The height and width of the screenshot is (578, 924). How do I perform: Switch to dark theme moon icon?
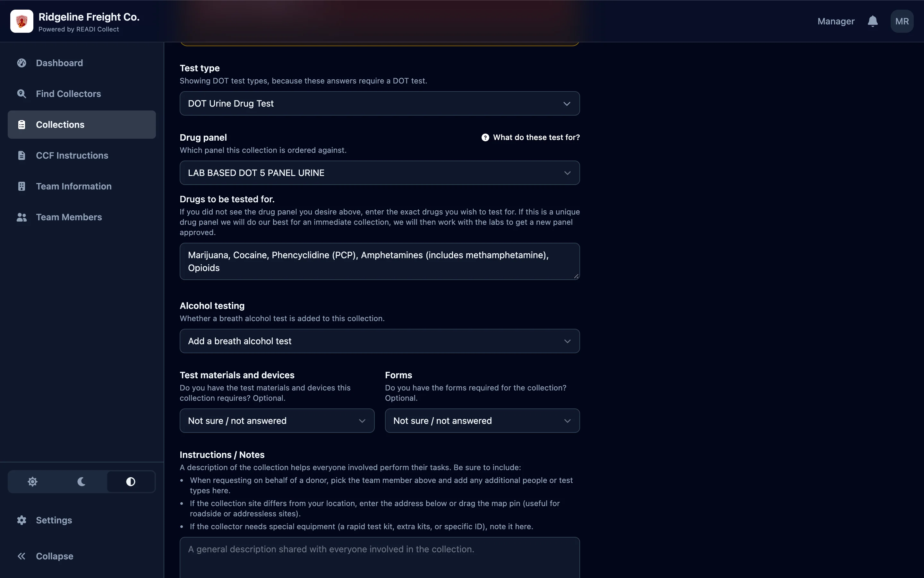(x=81, y=482)
